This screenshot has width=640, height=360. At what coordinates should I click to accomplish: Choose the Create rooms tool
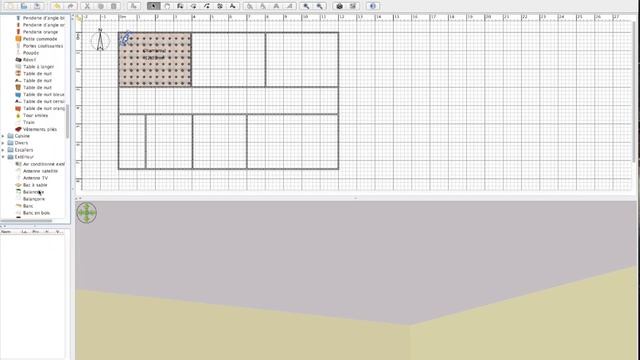pos(193,6)
